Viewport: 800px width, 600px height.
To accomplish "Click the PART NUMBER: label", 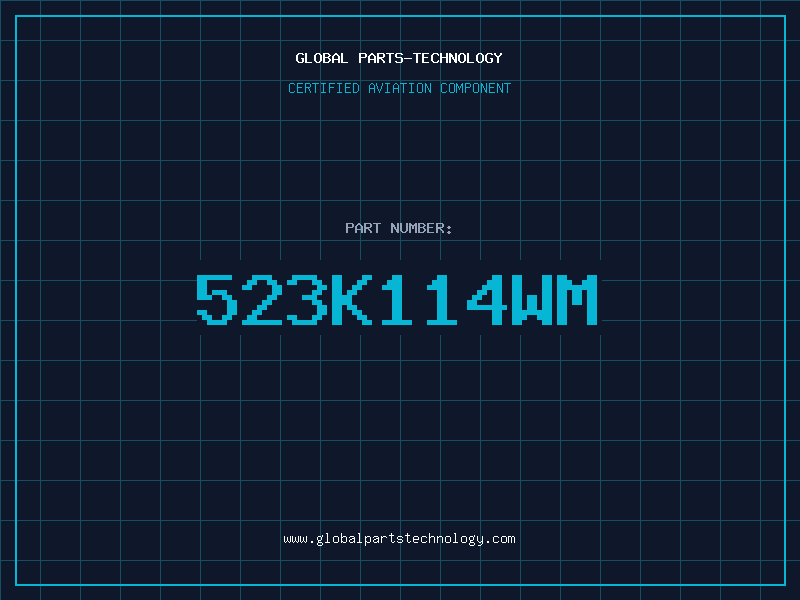I will click(399, 228).
